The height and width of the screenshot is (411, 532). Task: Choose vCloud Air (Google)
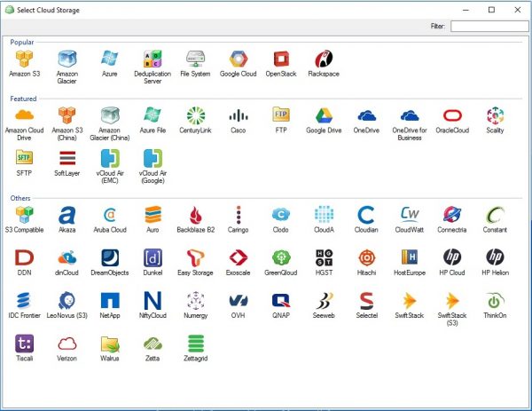coord(153,158)
